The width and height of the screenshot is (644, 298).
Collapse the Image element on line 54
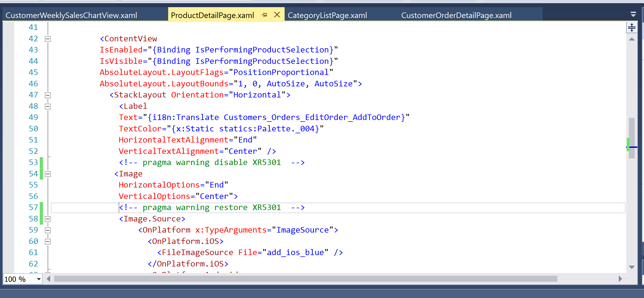(48, 174)
